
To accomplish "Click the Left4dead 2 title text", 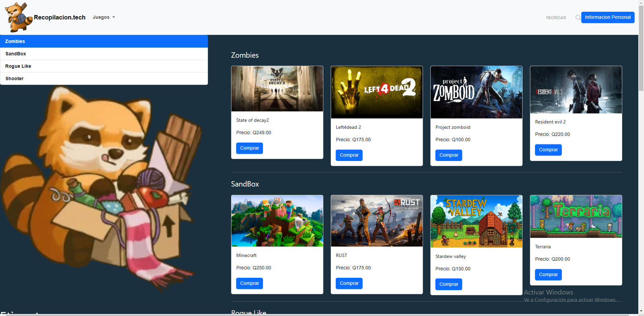I will pyautogui.click(x=348, y=127).
